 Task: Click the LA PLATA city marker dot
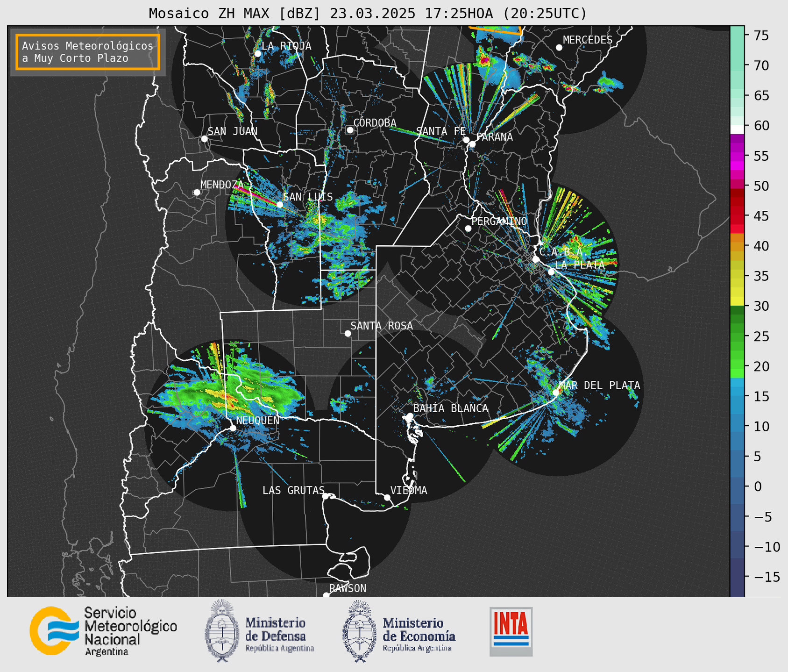pos(551,272)
